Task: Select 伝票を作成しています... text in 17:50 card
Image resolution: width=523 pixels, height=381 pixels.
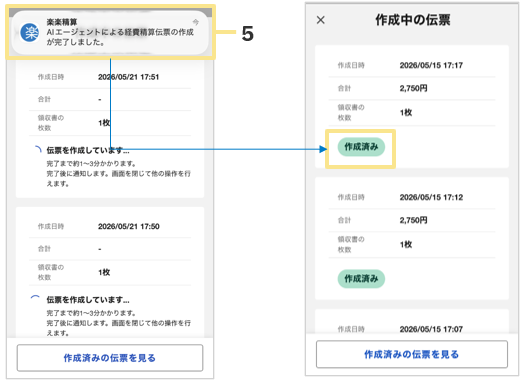Action: point(88,300)
